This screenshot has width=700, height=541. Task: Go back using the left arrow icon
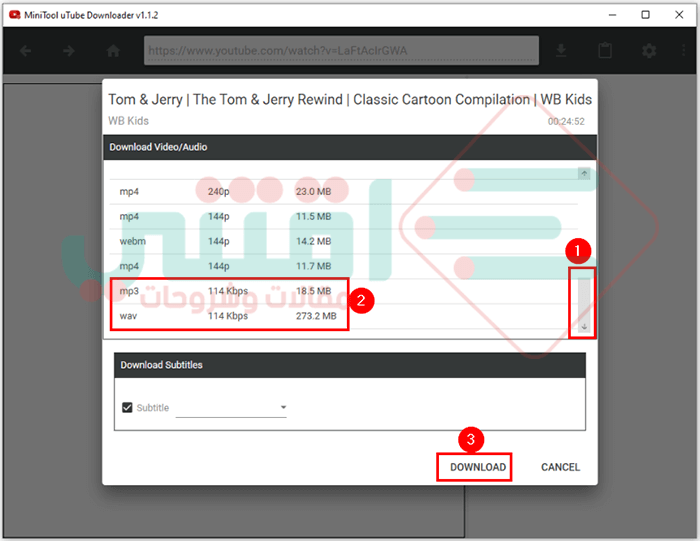click(x=25, y=51)
